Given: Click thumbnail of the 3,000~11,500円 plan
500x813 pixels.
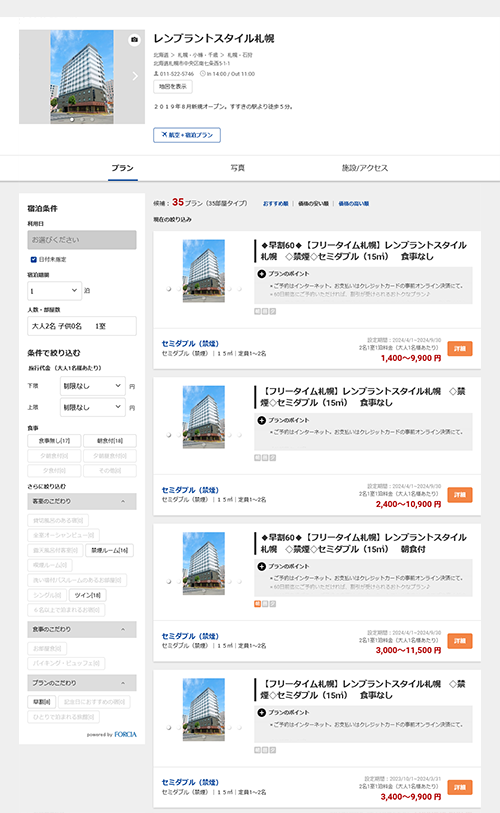Looking at the screenshot, I should (204, 563).
